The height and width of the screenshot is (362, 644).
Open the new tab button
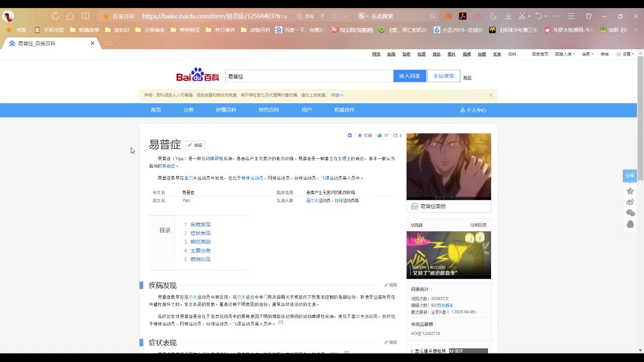click(109, 43)
